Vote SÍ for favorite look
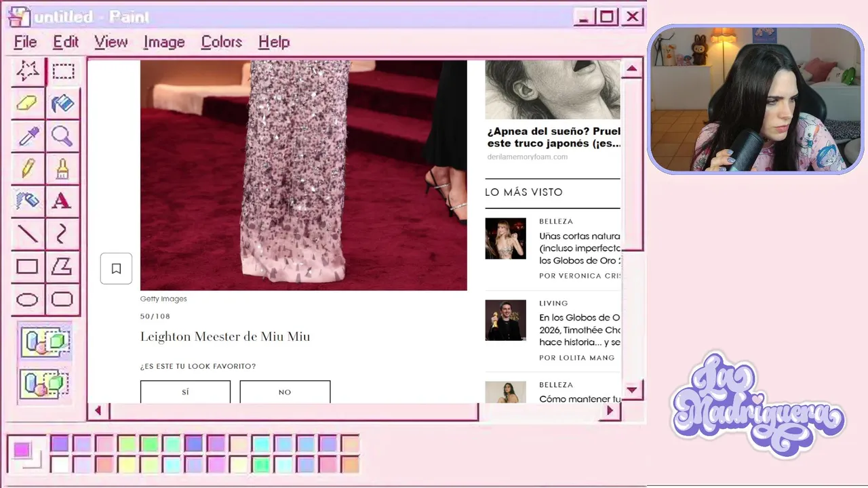The width and height of the screenshot is (868, 488). [x=185, y=392]
